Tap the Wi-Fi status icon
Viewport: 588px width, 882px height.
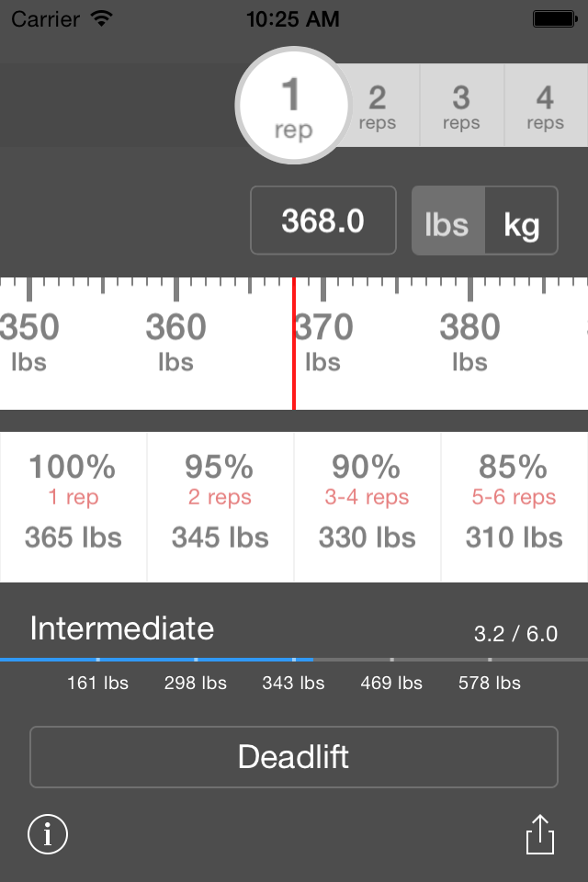(102, 18)
